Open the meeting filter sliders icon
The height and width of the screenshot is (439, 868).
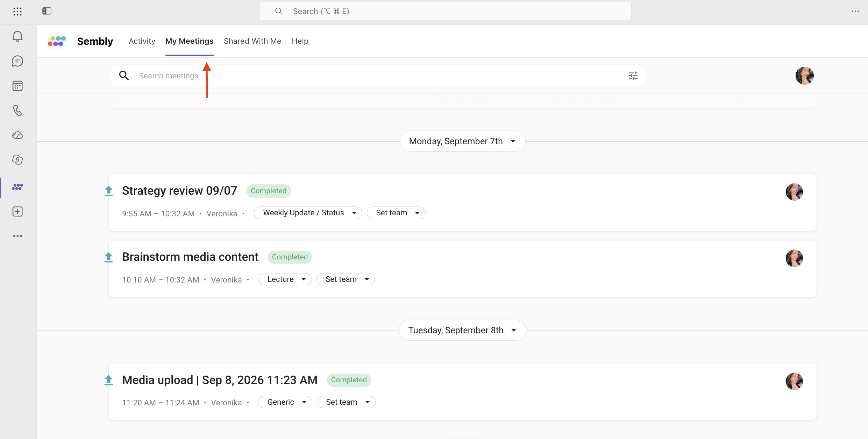[633, 76]
